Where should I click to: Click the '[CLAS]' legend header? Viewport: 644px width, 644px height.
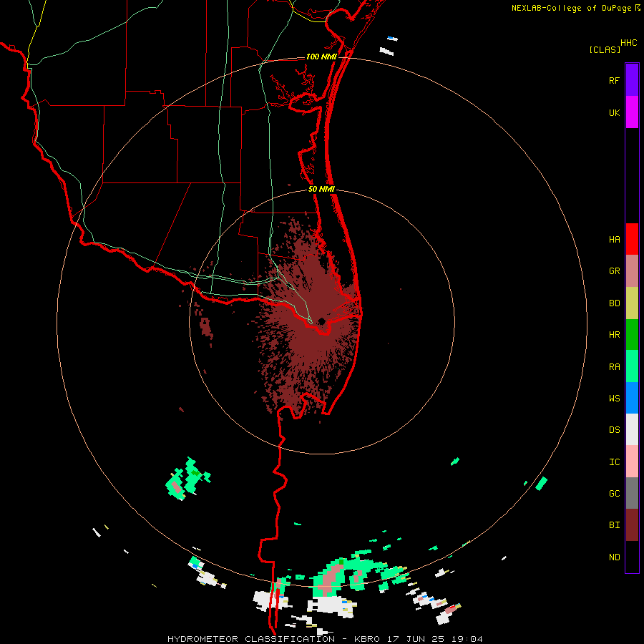pyautogui.click(x=605, y=49)
